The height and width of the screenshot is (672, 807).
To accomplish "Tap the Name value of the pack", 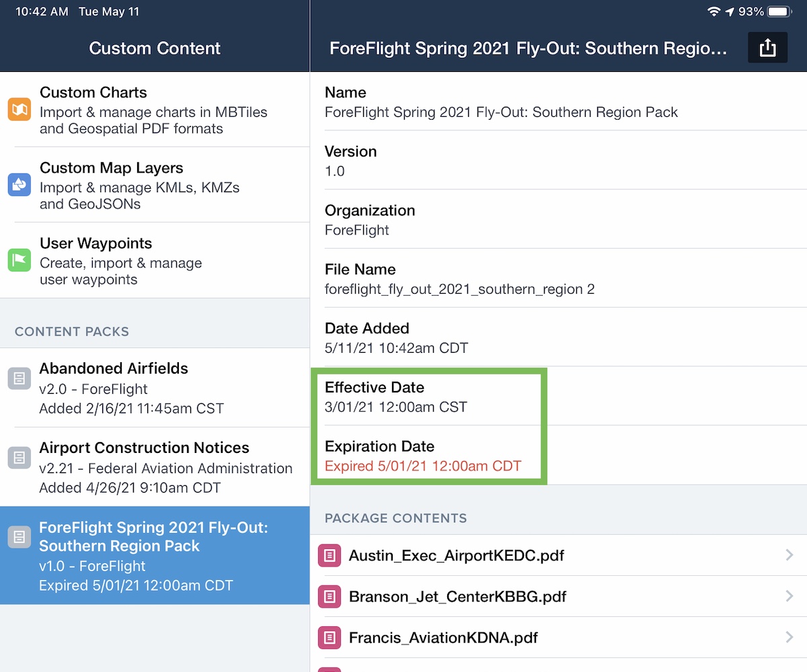I will 501,112.
